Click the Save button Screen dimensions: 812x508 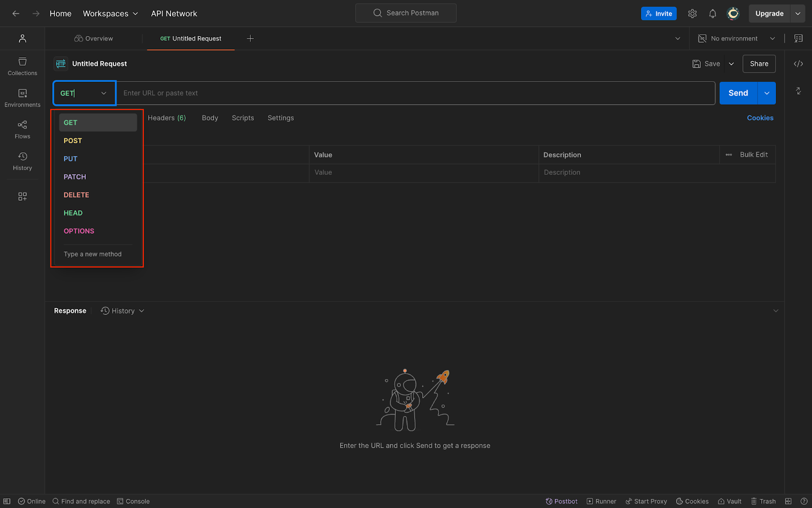pos(706,63)
